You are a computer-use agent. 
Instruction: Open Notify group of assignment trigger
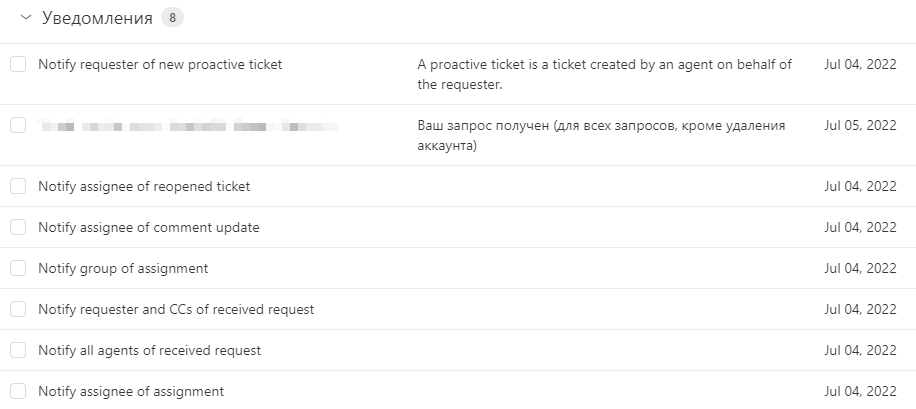point(123,268)
